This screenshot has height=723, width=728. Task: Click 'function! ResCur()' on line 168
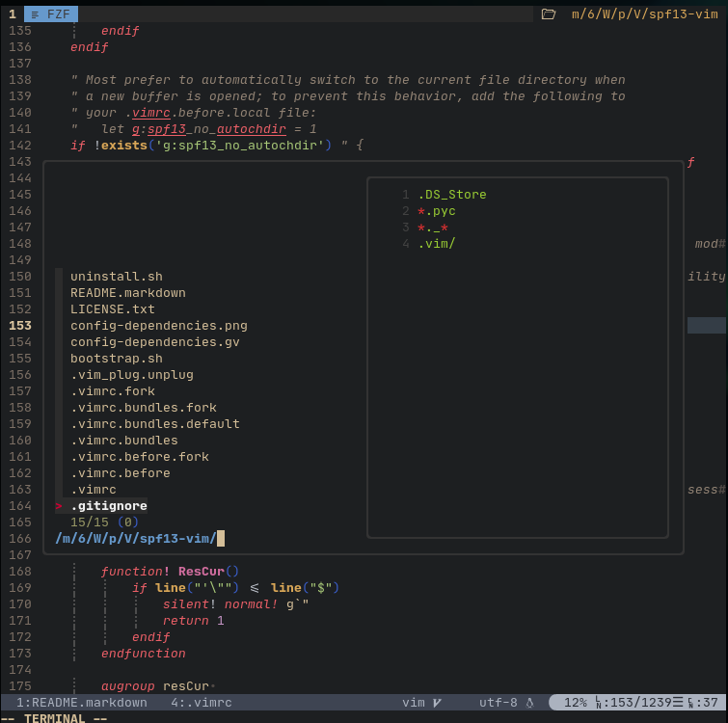click(x=170, y=572)
